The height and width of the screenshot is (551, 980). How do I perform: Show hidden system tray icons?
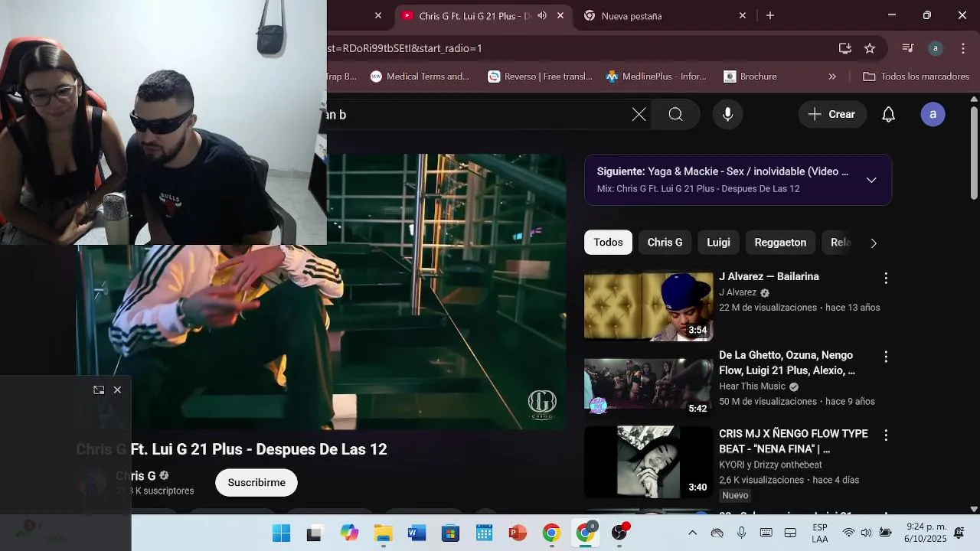(693, 533)
